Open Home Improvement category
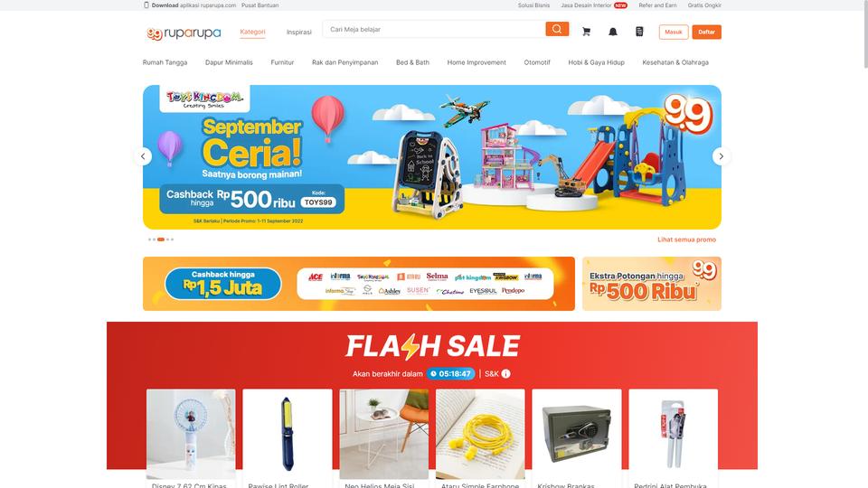 pos(476,62)
